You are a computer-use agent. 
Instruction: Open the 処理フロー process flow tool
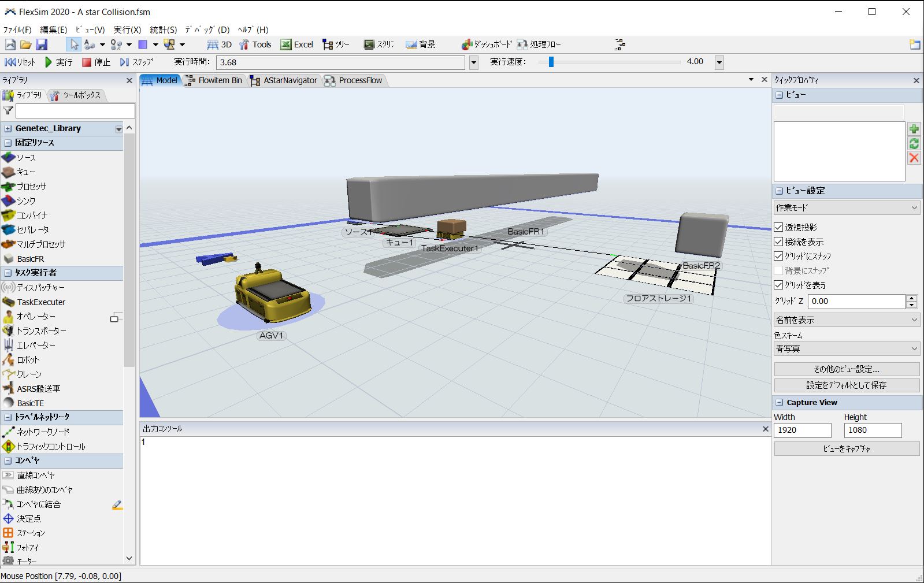[x=539, y=44]
